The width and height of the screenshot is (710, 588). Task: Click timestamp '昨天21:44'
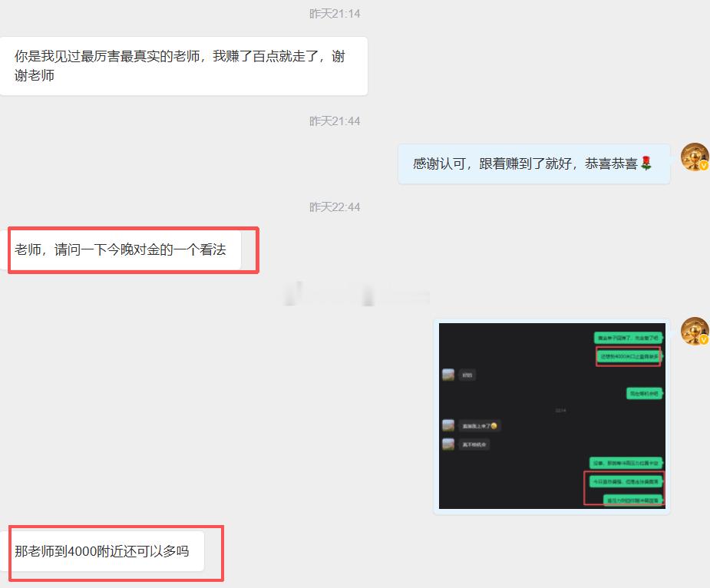pos(335,121)
